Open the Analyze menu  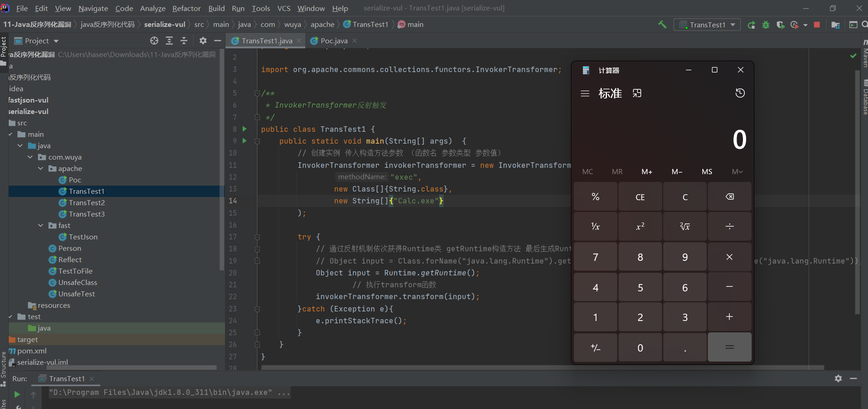152,8
